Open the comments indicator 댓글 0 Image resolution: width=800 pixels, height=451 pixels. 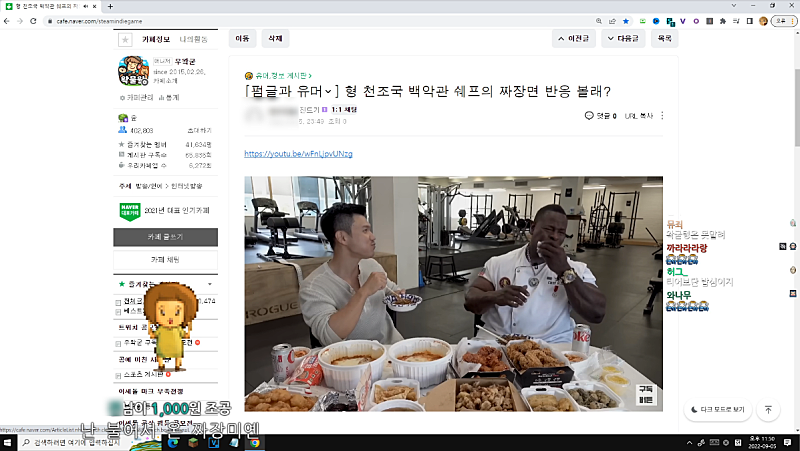tap(601, 116)
